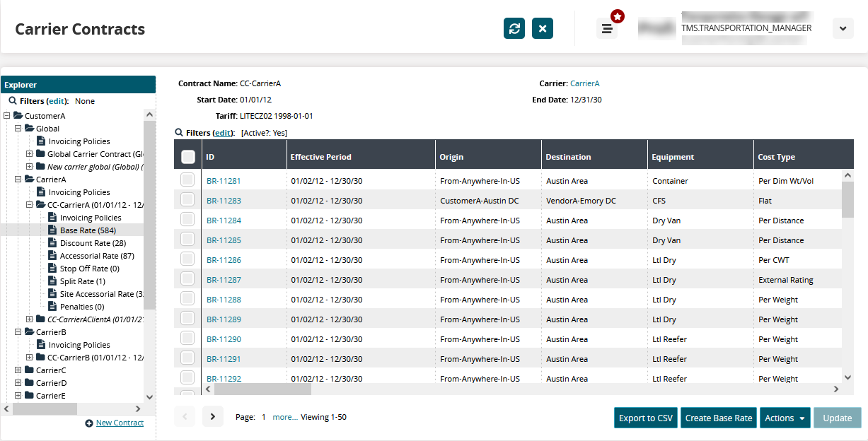This screenshot has width=868, height=441.
Task: Open the user profile dropdown chevron
Action: click(843, 28)
